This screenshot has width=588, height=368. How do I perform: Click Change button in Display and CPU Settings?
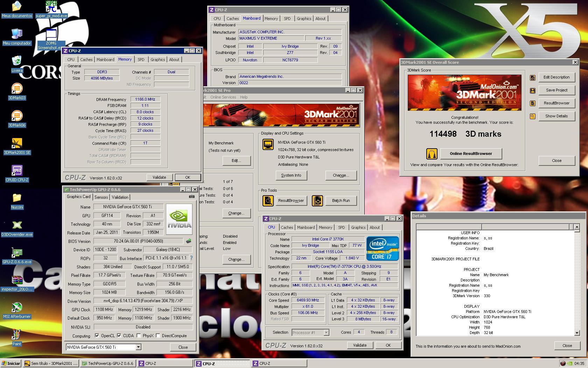point(341,175)
